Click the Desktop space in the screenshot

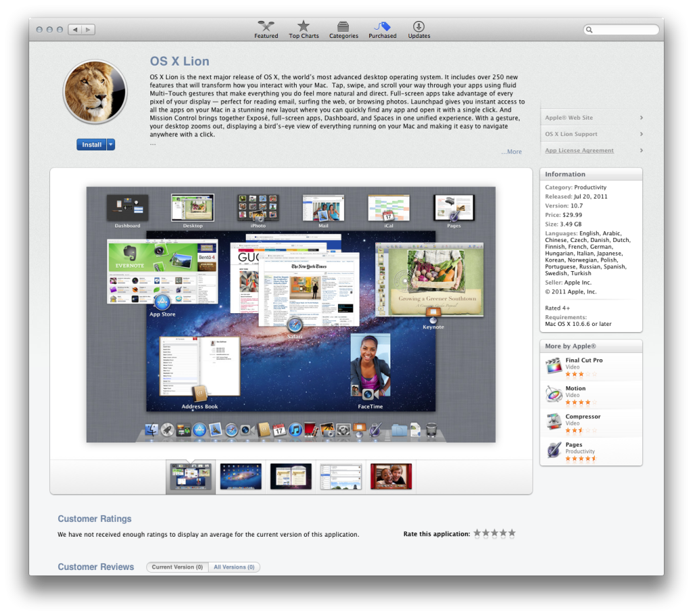tap(192, 208)
